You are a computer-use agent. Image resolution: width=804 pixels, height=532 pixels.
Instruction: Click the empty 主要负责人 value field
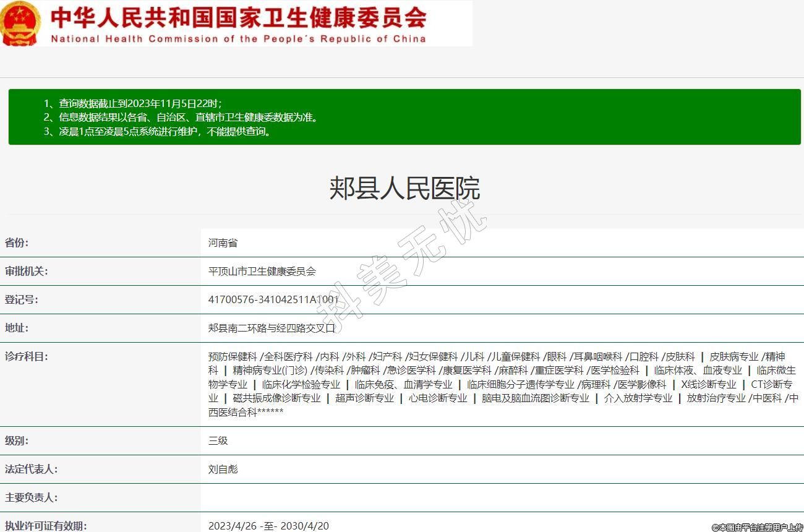pos(501,497)
